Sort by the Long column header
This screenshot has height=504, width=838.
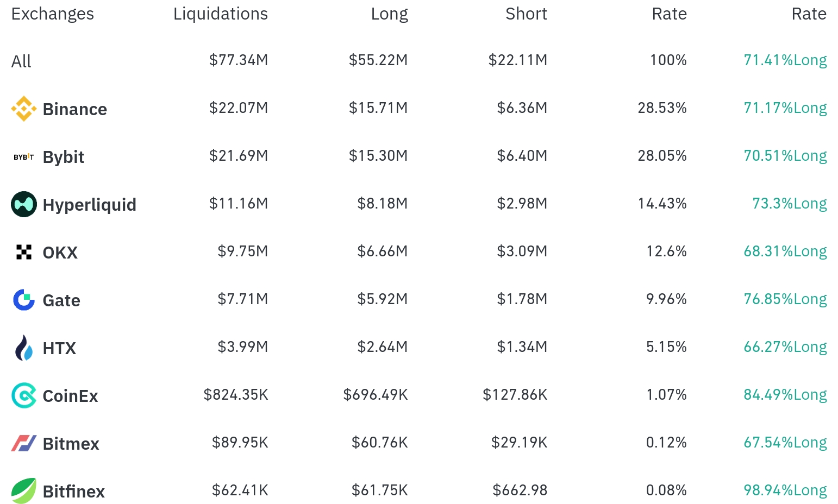(x=389, y=14)
